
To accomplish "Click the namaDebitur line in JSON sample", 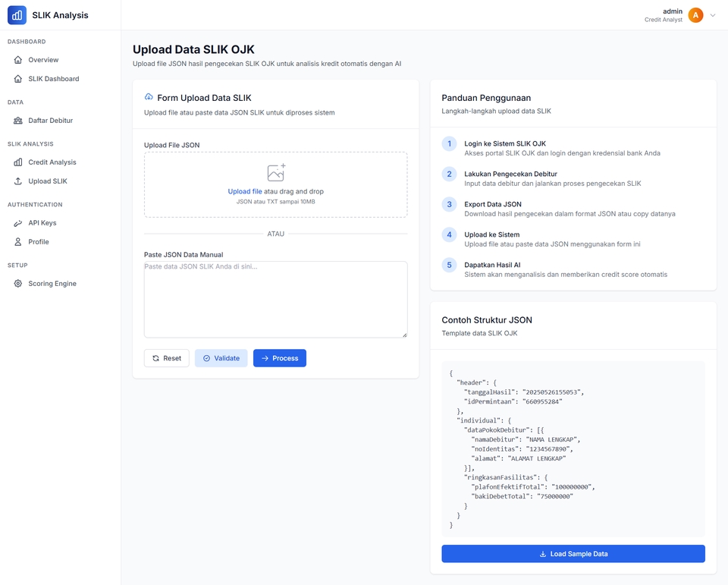I will click(x=526, y=440).
